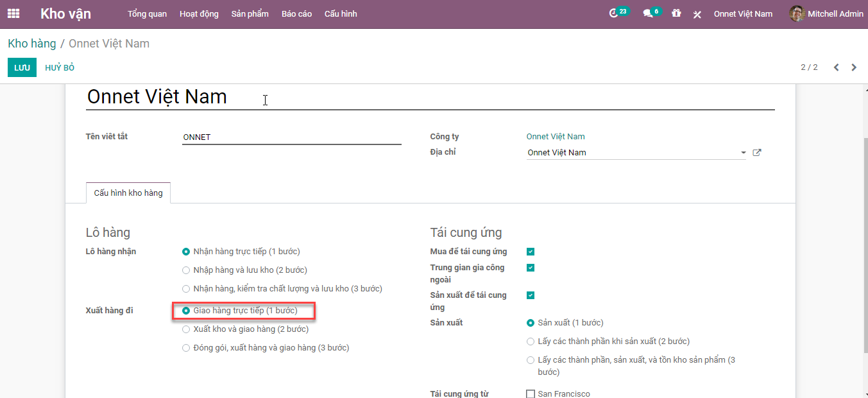Open the Onnet Việt Nam company switcher
This screenshot has height=398, width=868.
tap(743, 13)
